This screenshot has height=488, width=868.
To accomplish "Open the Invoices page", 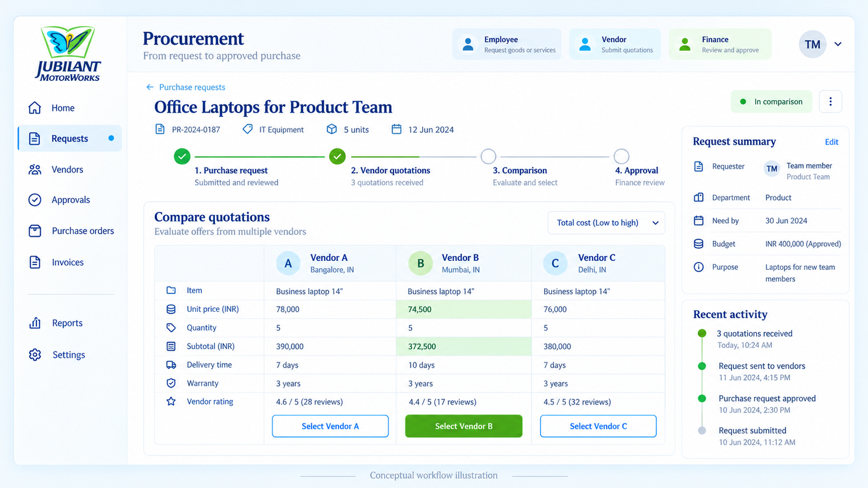I will point(56,262).
